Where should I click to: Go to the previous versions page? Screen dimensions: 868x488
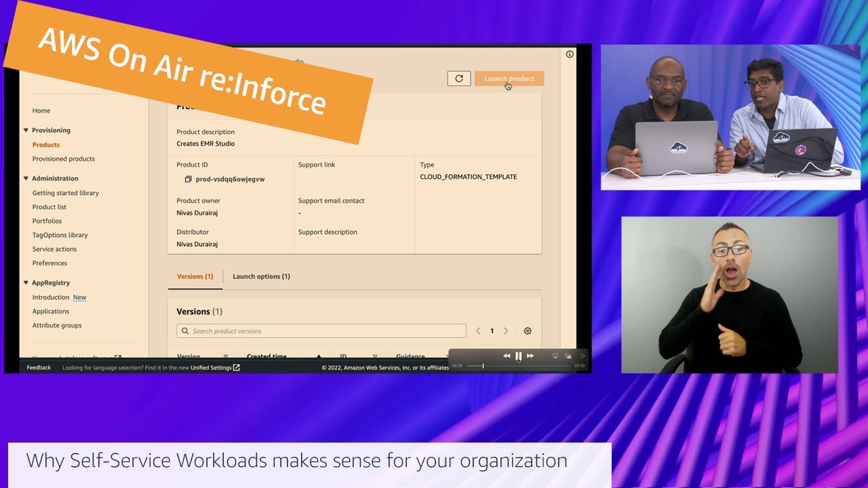tap(478, 331)
